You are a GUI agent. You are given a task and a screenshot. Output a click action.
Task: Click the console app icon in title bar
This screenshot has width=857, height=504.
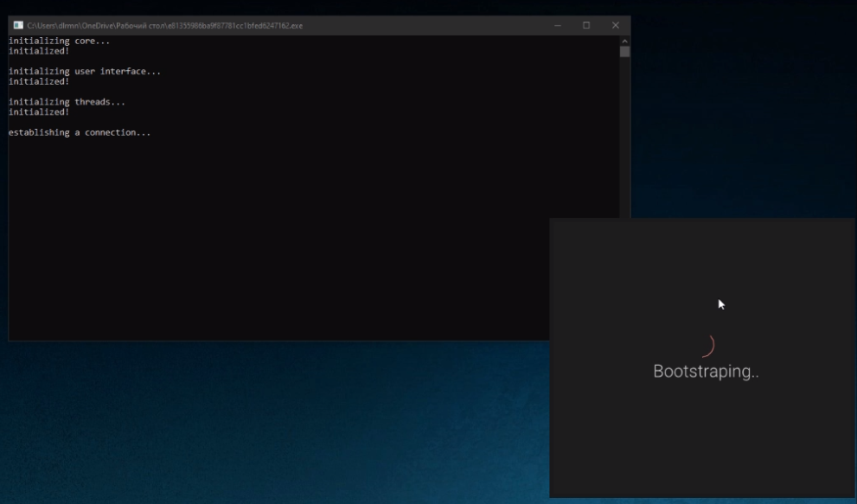point(17,26)
